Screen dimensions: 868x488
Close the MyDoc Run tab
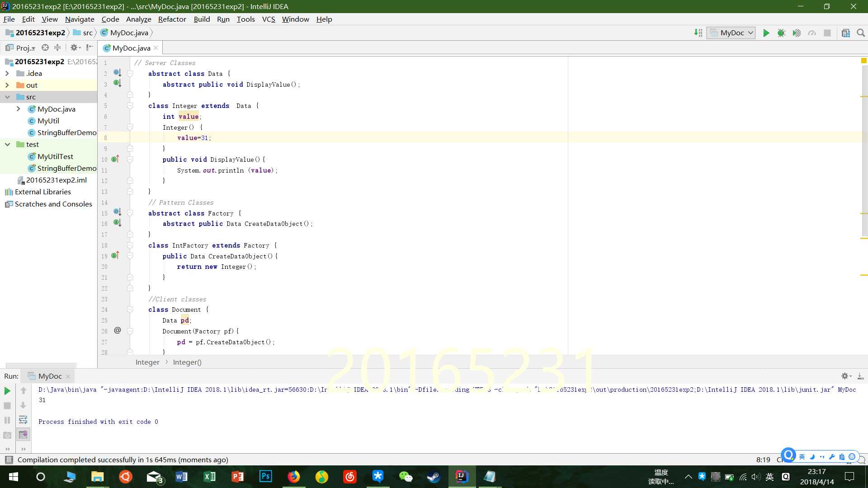point(68,376)
